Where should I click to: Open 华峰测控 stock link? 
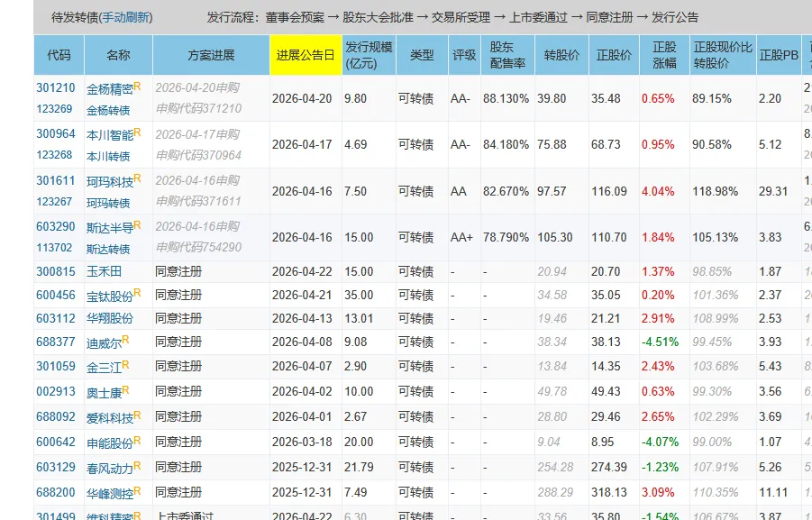pos(110,494)
